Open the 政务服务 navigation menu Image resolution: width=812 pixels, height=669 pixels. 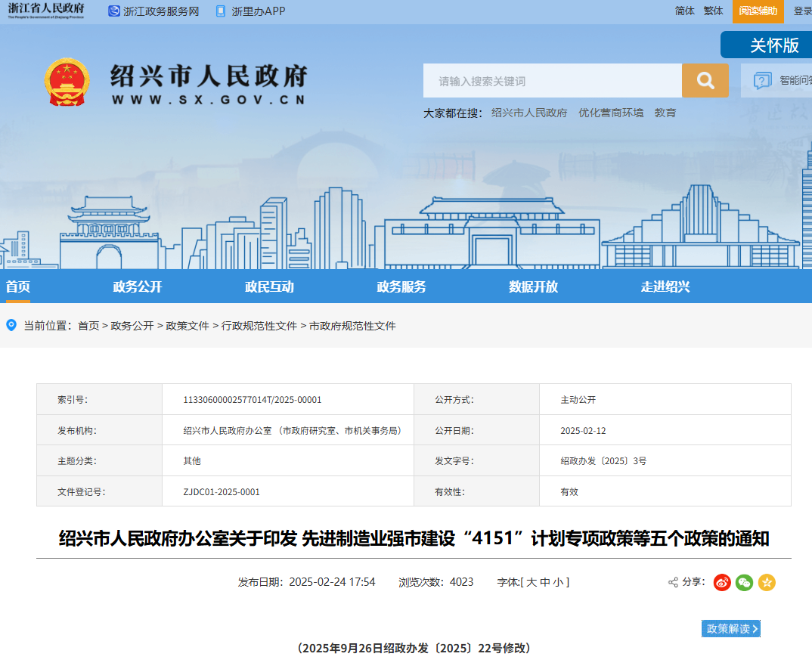401,286
